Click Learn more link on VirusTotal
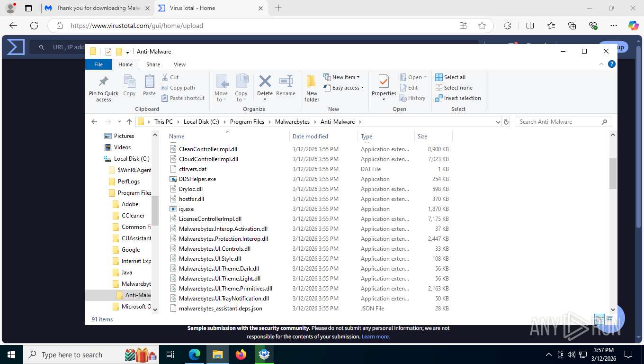Image resolution: width=644 pixels, height=364 pixels. coord(376,337)
